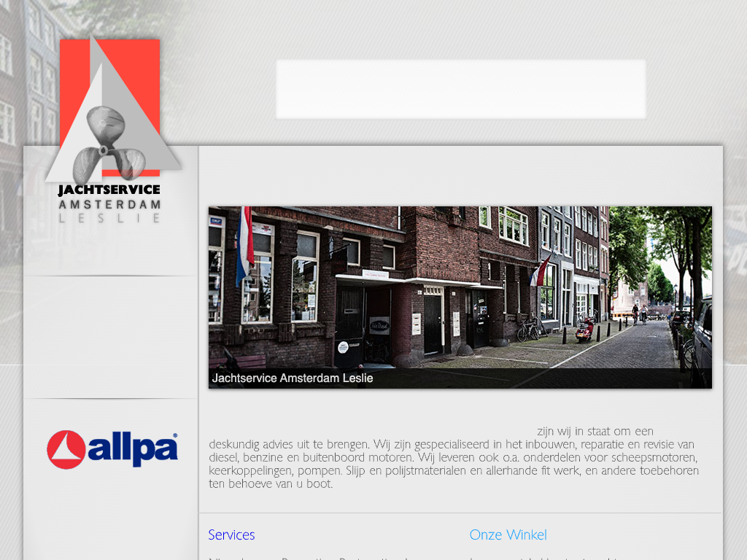Click the AMSTERDAM text under the logo
Viewport: 747px width, 560px height.
(109, 204)
